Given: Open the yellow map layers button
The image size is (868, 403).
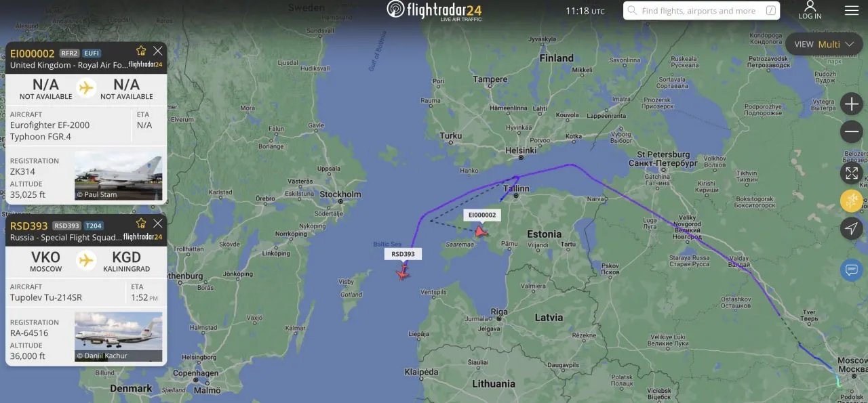Looking at the screenshot, I should 852,201.
